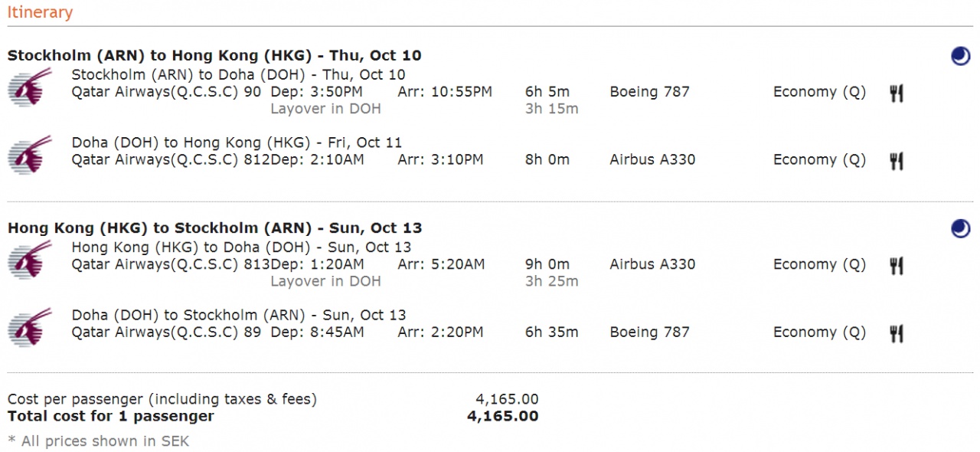Click the Boeing 787 aircraft on flight 90
980x452 pixels.
[x=649, y=92]
